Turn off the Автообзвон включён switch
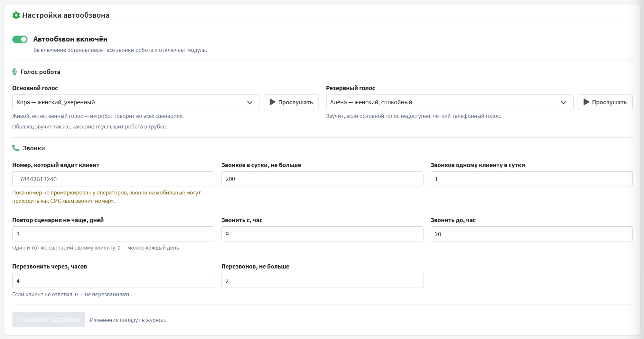644x339 pixels. click(x=20, y=39)
